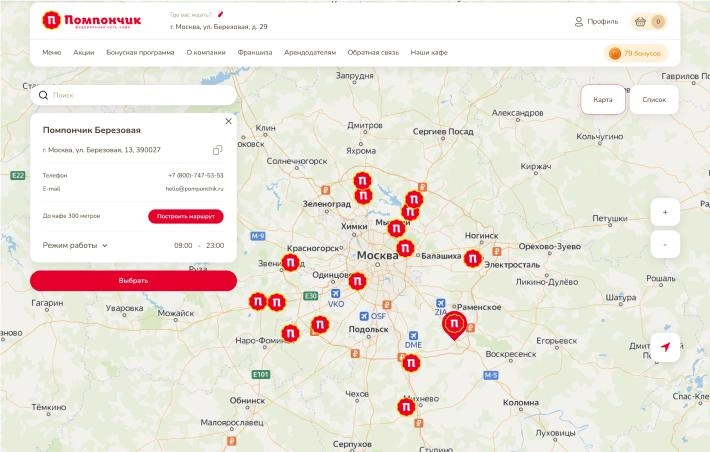Click the hello@pomponchik.ru email
This screenshot has height=452, width=710.
pyautogui.click(x=194, y=189)
